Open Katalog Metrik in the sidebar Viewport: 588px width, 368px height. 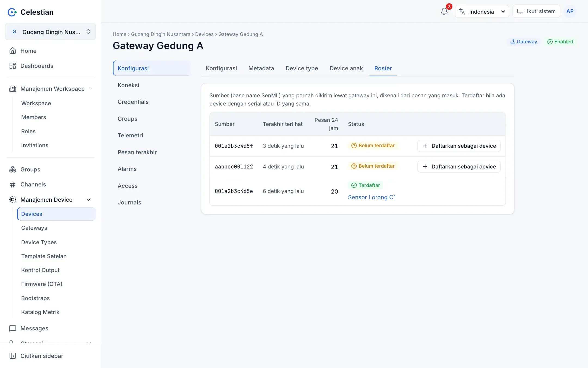(56, 312)
